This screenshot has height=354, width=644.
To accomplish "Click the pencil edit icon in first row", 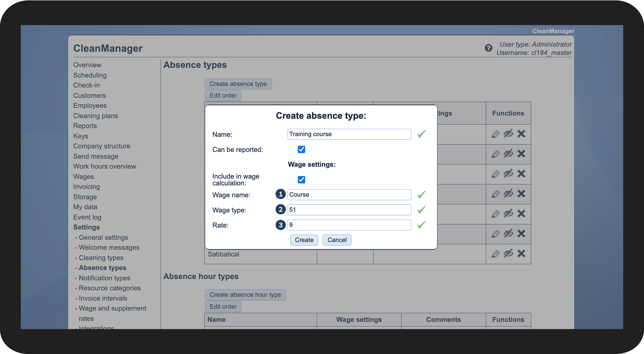I will [x=495, y=134].
